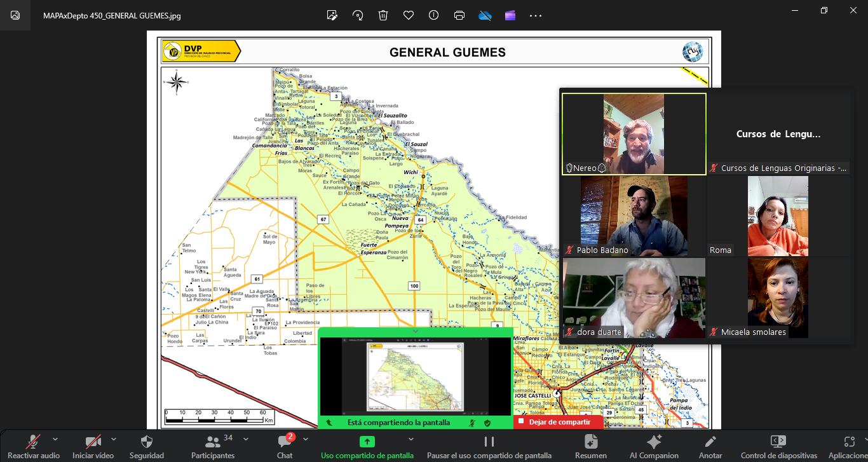Delete the image with the trash icon
The width and height of the screenshot is (868, 462).
pyautogui.click(x=383, y=15)
